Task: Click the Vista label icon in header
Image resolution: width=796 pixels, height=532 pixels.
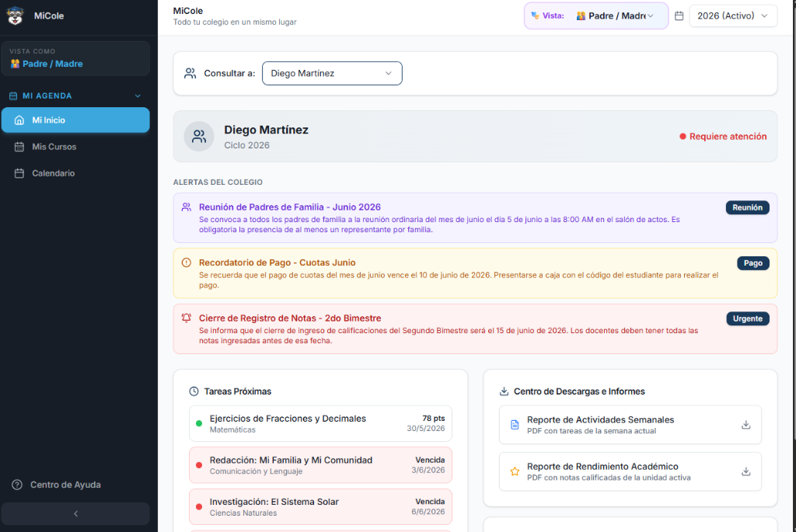Action: 535,16
